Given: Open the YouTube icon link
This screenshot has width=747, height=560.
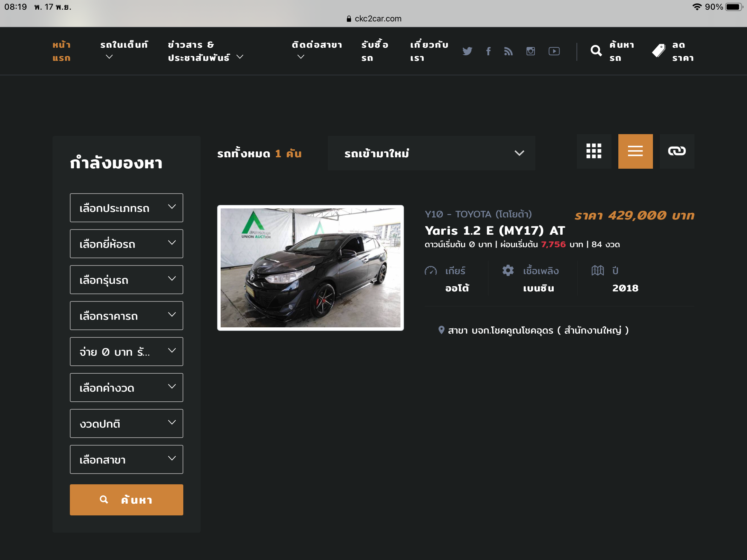Looking at the screenshot, I should coord(554,51).
